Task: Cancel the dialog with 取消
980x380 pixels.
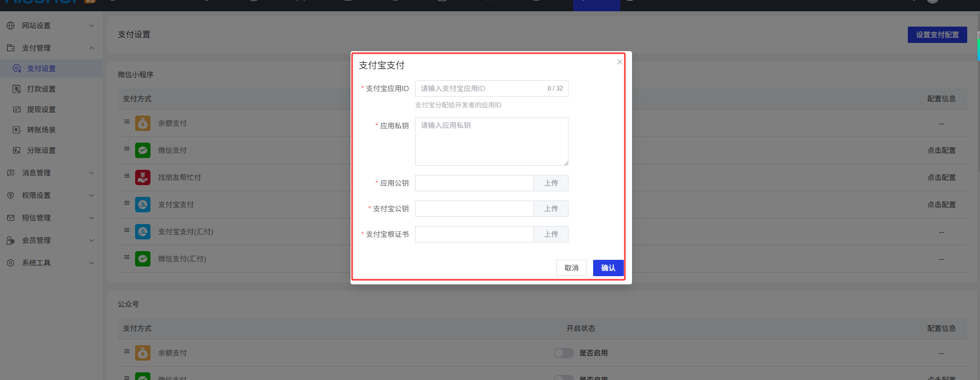Action: coord(572,268)
